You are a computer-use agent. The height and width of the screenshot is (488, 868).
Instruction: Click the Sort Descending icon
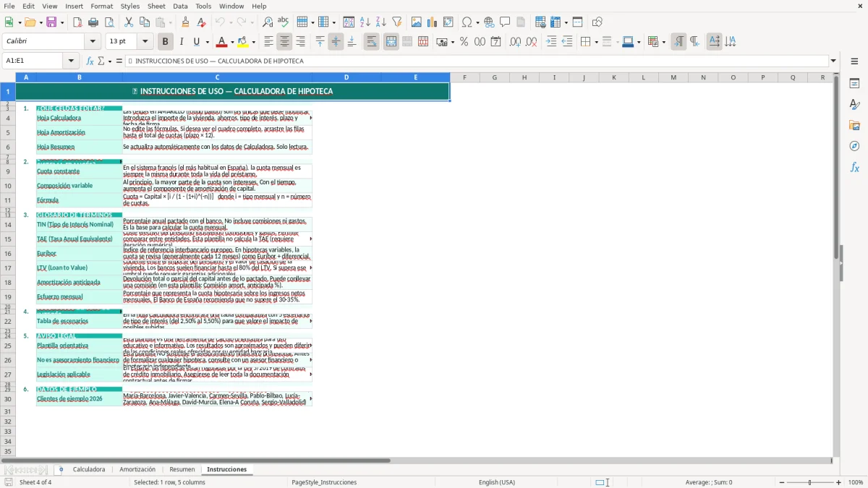[380, 22]
